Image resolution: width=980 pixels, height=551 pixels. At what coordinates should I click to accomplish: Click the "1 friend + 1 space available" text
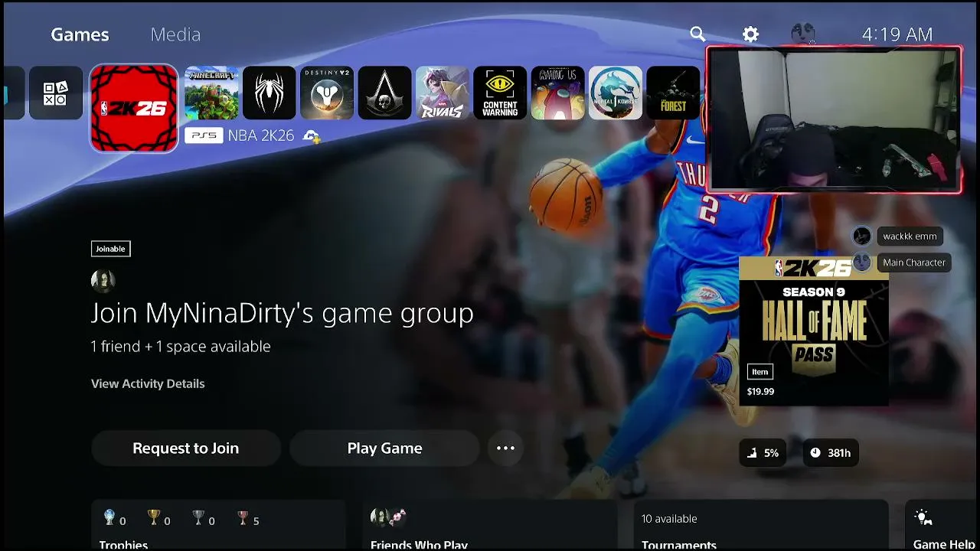(x=181, y=347)
